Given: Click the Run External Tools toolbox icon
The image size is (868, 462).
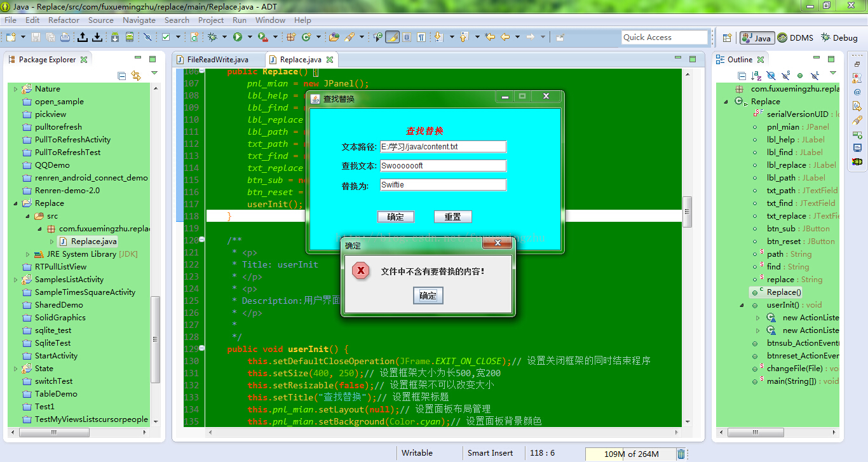Looking at the screenshot, I should (x=264, y=37).
